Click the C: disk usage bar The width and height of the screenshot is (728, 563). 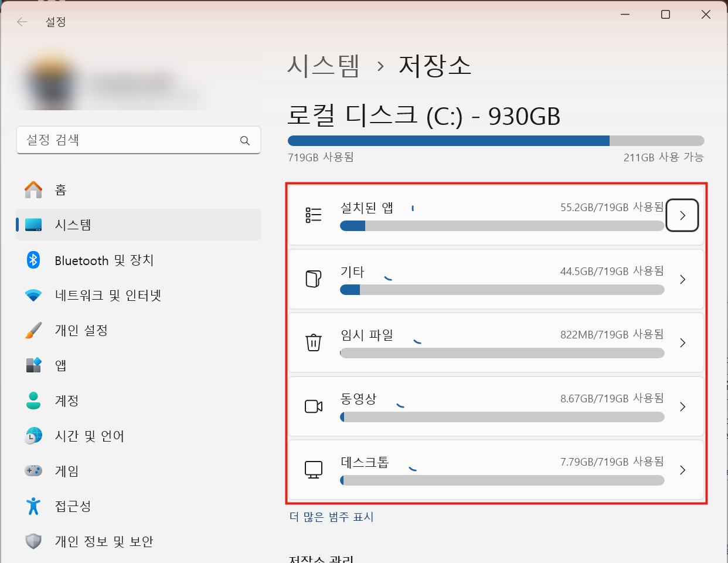[496, 141]
